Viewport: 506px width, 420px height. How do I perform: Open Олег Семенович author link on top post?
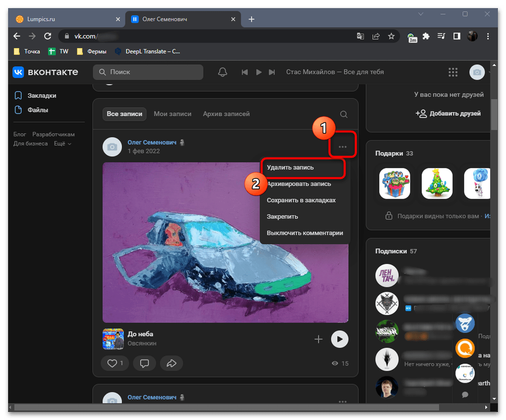151,142
